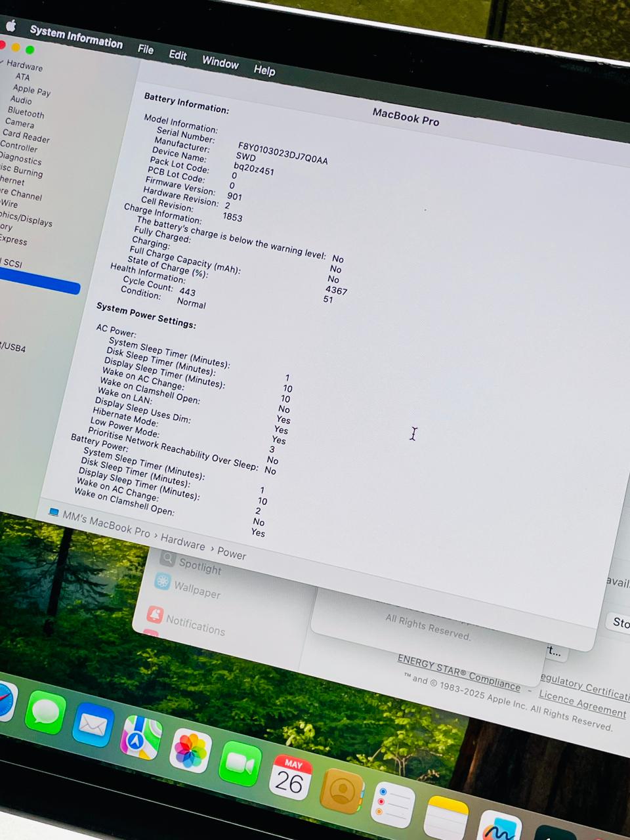Click the Wallpaper icon in Settings sidebar
The height and width of the screenshot is (840, 630).
162,581
